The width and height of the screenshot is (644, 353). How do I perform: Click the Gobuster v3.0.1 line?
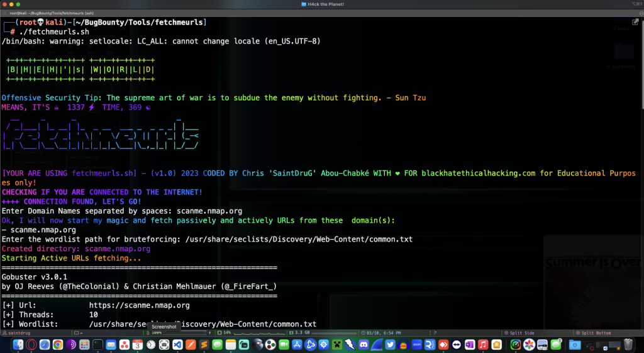[35, 277]
